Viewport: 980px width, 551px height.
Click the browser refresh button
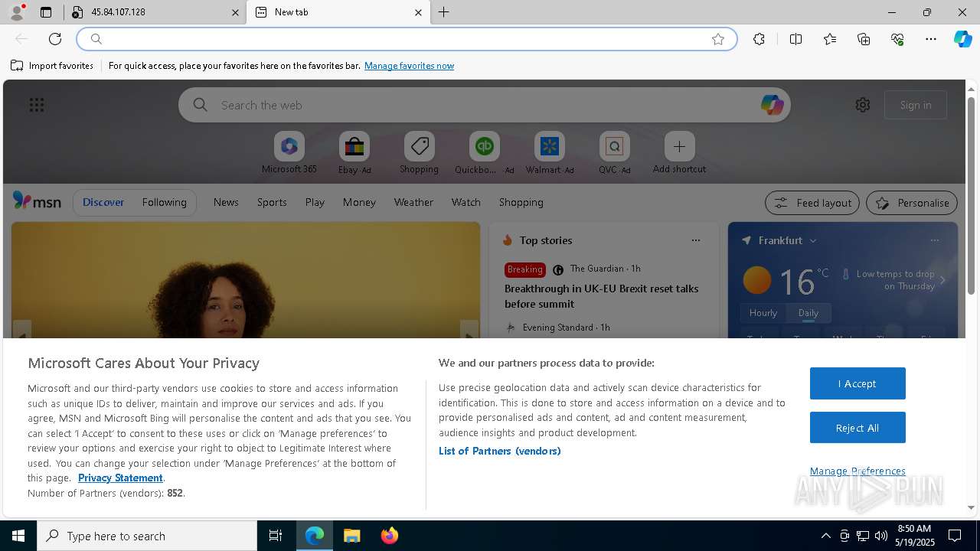(x=55, y=39)
